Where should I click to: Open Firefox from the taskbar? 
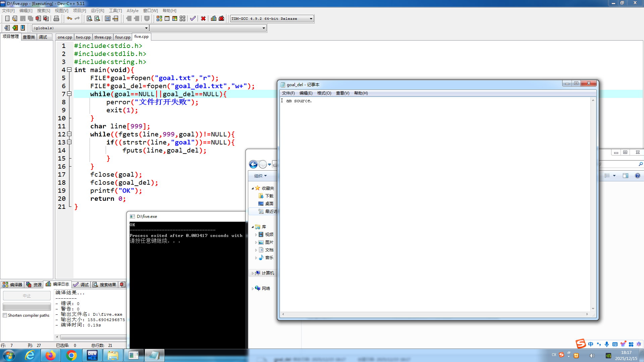point(51,355)
